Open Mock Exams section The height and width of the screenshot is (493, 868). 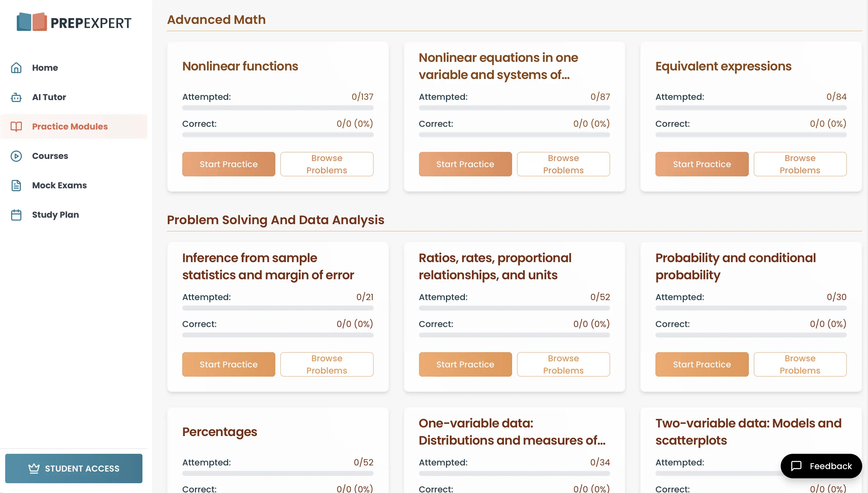(74, 186)
